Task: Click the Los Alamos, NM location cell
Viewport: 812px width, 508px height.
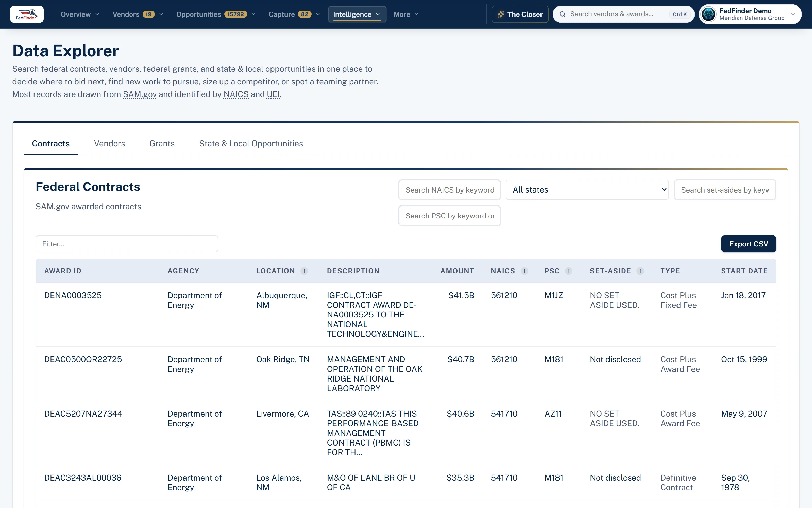Action: 279,482
